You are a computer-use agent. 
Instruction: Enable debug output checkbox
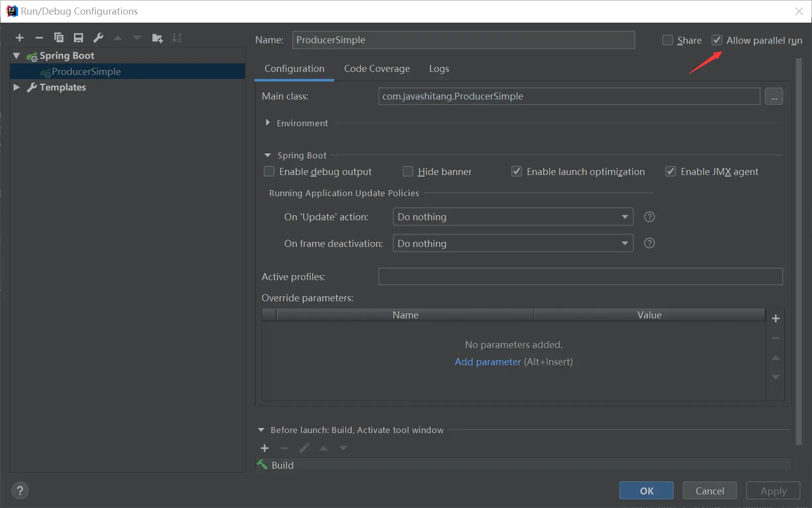click(x=269, y=172)
